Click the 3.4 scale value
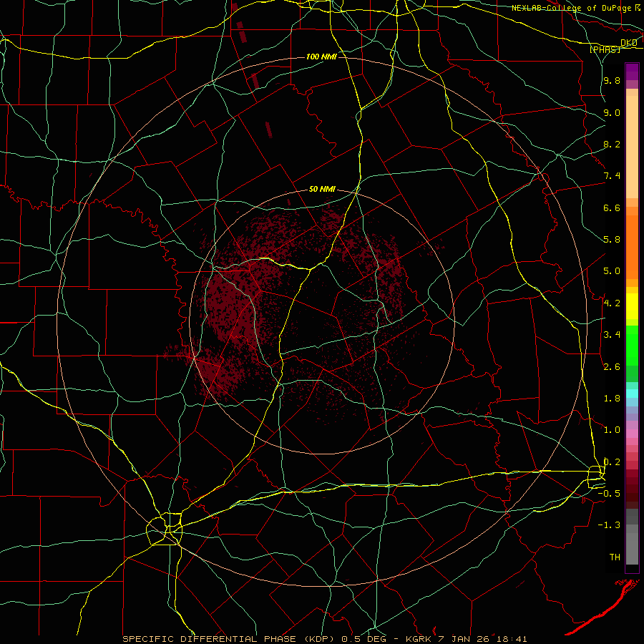644x644 pixels. point(612,335)
